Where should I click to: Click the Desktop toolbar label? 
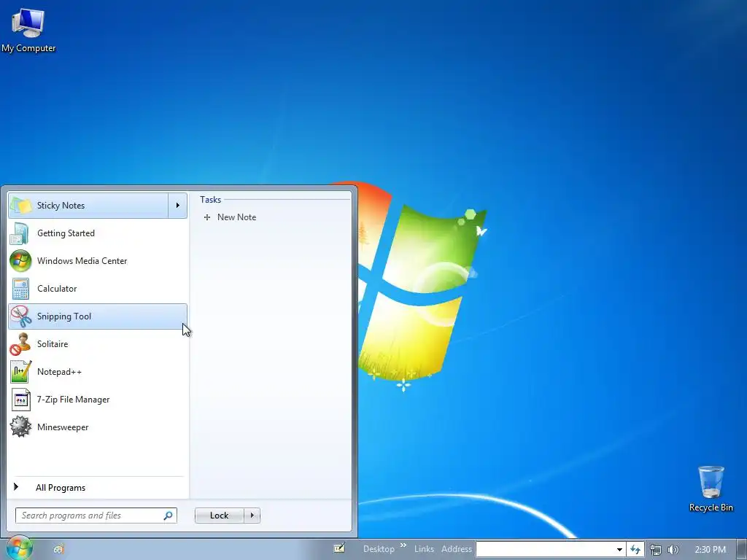coord(379,549)
